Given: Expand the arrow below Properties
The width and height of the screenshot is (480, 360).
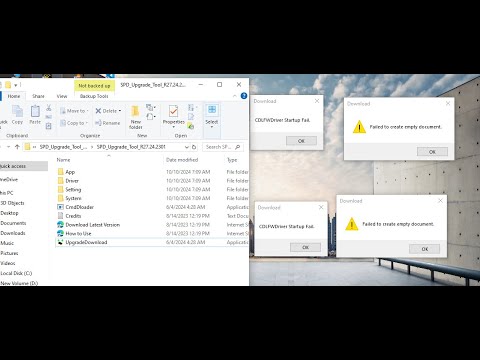Looking at the screenshot, I should (x=173, y=127).
